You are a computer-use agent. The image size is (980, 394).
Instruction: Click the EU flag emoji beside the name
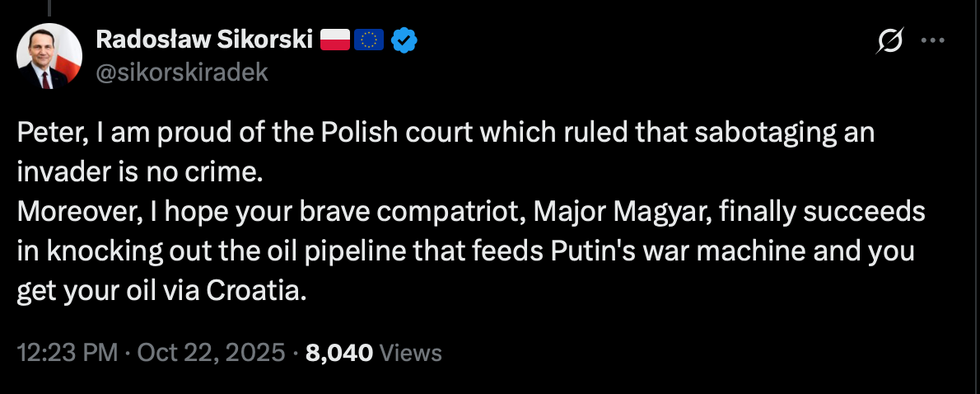(369, 40)
